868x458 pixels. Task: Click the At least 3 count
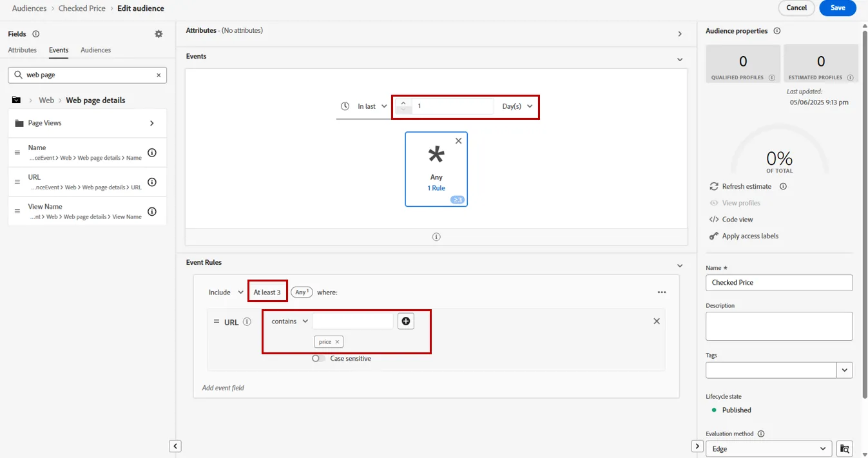(x=267, y=292)
